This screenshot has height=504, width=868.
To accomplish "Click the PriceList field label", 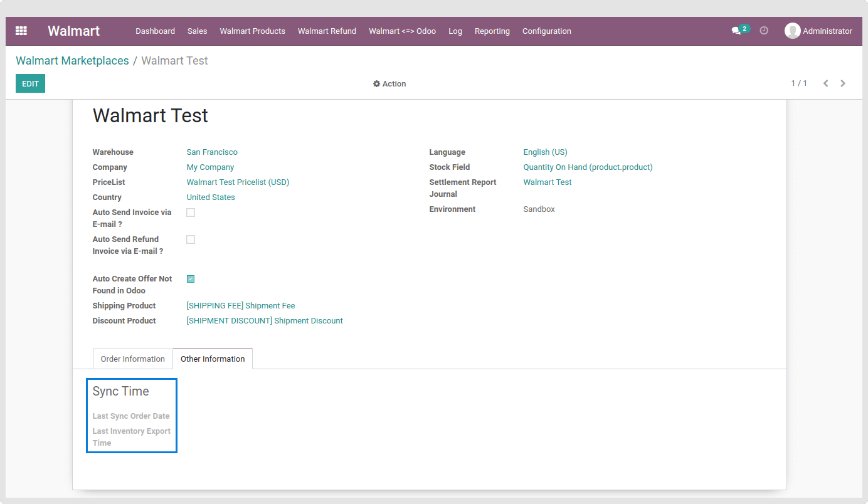I will (x=109, y=182).
